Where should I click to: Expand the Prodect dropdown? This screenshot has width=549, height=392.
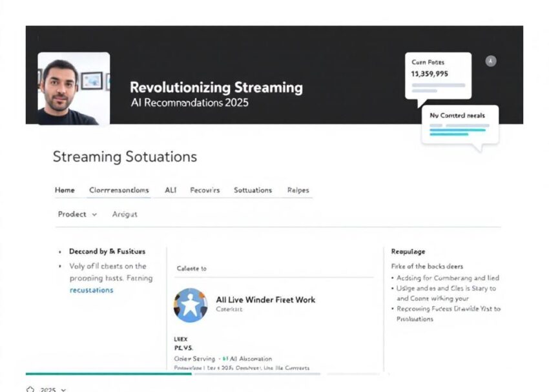[x=77, y=214]
